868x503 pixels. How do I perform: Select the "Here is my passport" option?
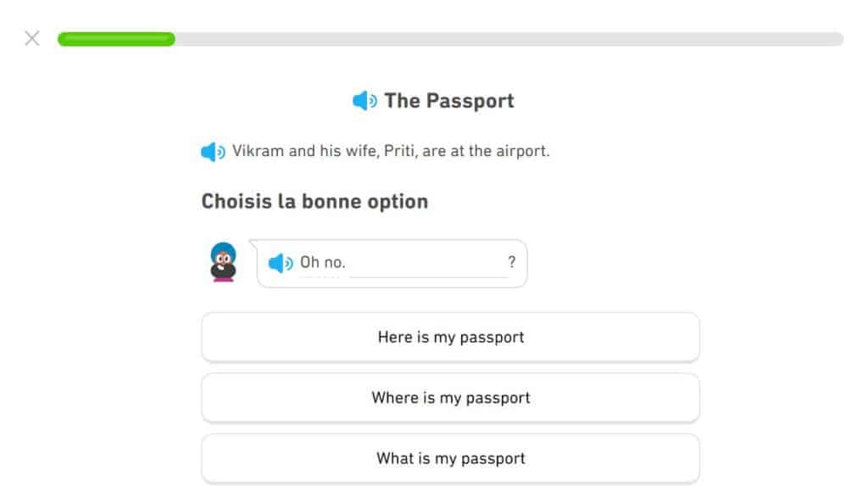click(x=450, y=337)
